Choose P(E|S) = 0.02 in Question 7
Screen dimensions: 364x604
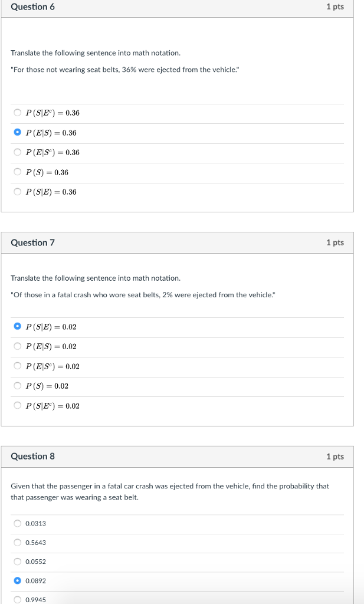18,347
